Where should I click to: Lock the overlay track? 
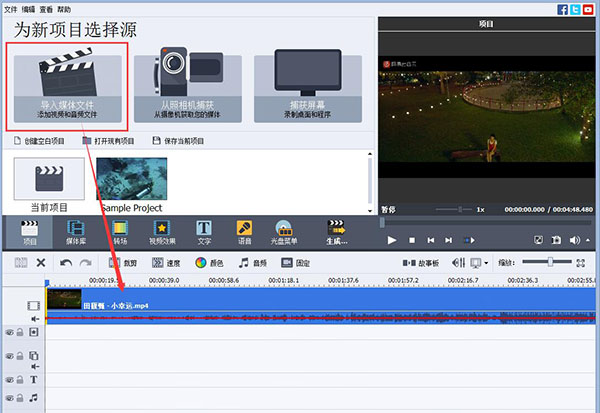click(20, 356)
